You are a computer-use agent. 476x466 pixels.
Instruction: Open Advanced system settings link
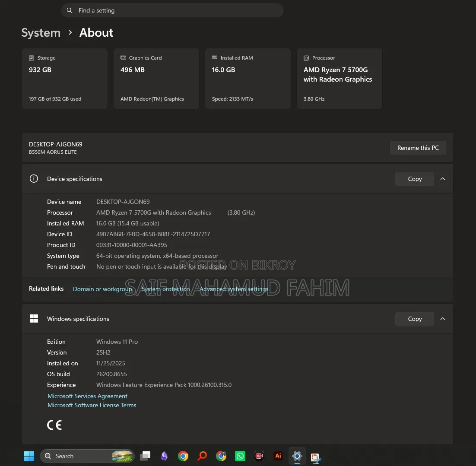click(234, 289)
